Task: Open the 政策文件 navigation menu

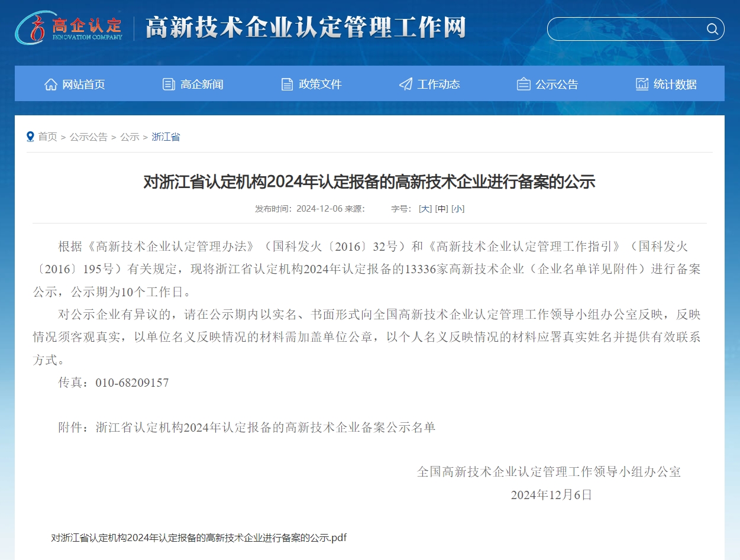Action: click(x=320, y=84)
